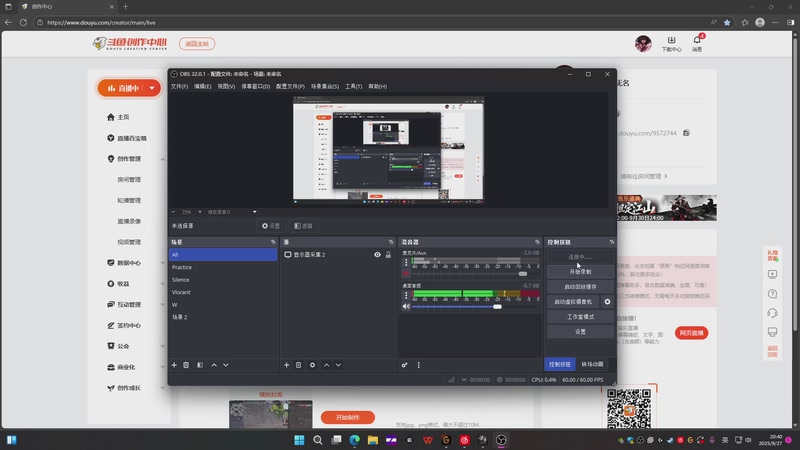Click the orange web broadcast button
The width and height of the screenshot is (800, 450).
691,333
